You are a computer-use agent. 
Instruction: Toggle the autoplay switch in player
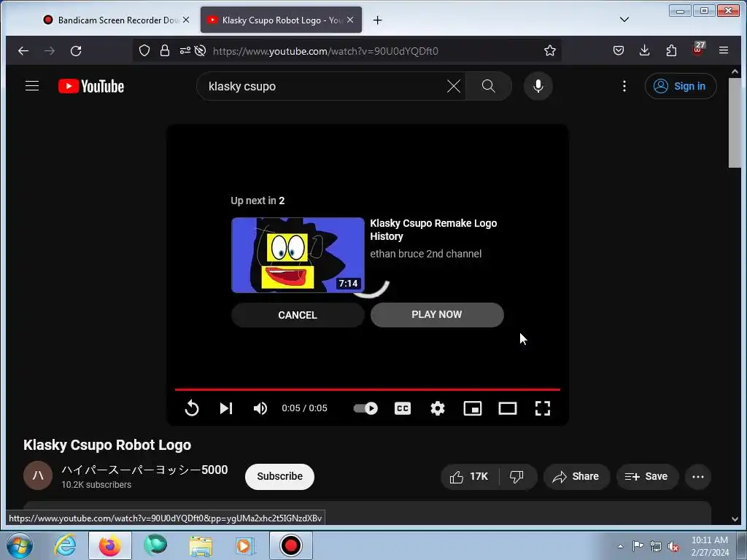pos(365,408)
